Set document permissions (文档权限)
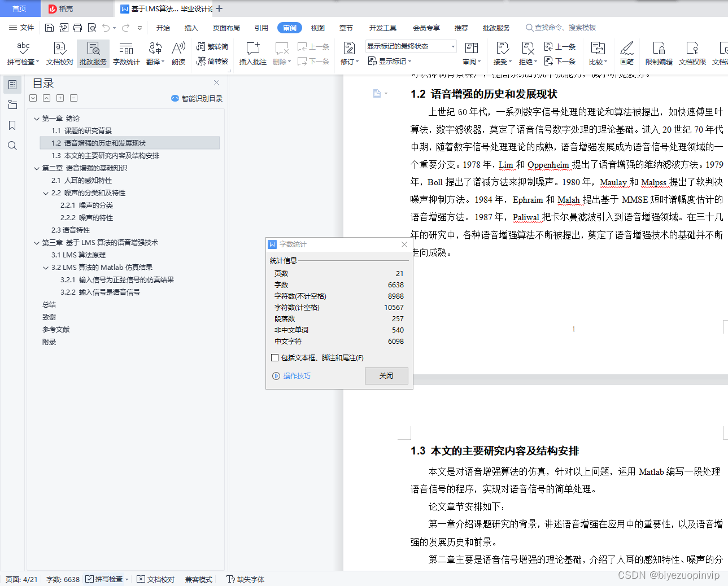 point(691,54)
